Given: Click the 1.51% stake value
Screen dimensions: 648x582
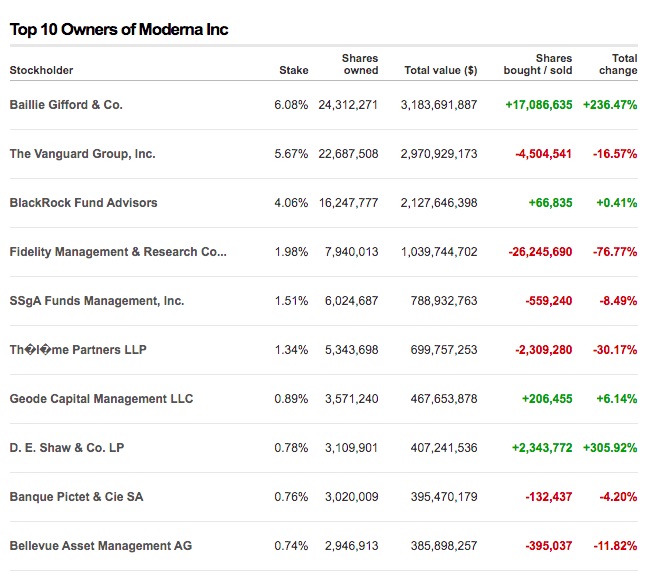Looking at the screenshot, I should [x=291, y=301].
